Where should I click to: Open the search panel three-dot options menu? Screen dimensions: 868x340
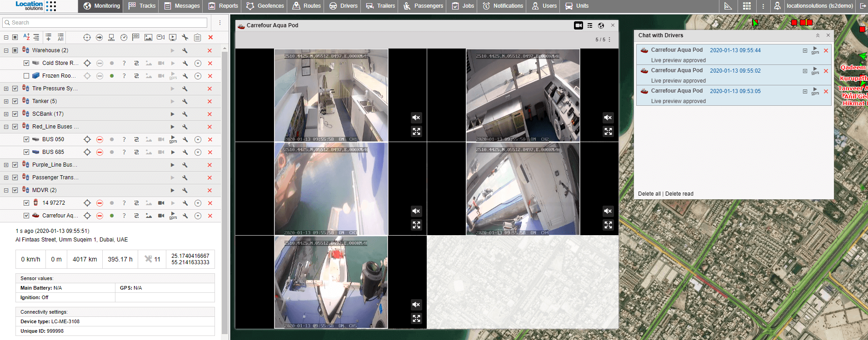click(220, 23)
